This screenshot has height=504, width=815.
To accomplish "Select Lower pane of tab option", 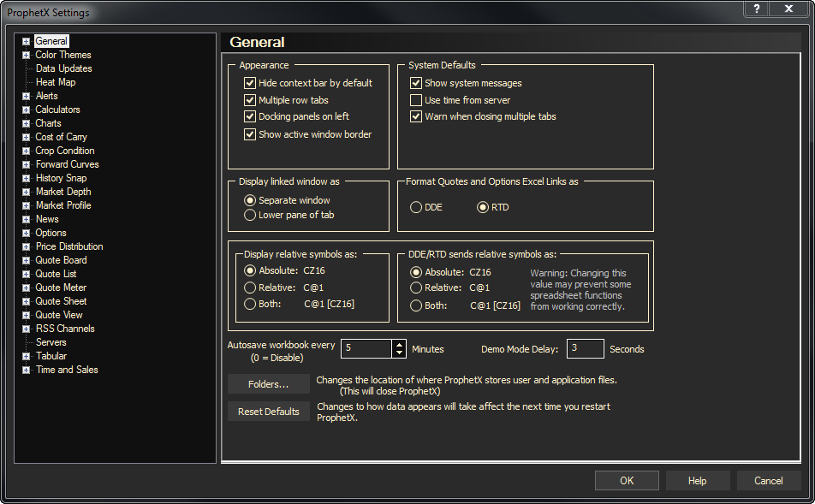I will 250,215.
